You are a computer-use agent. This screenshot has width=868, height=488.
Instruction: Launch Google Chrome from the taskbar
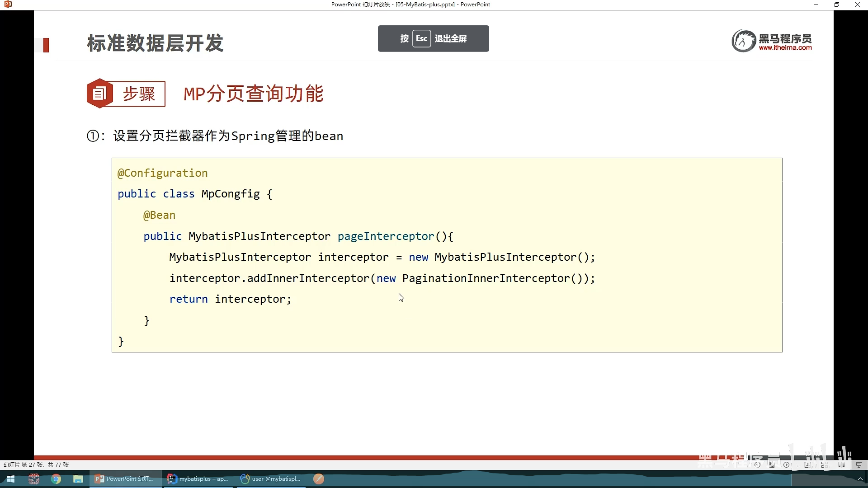point(56,479)
